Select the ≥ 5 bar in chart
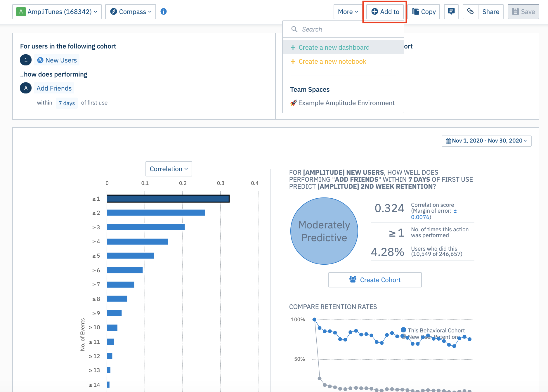 pyautogui.click(x=131, y=256)
